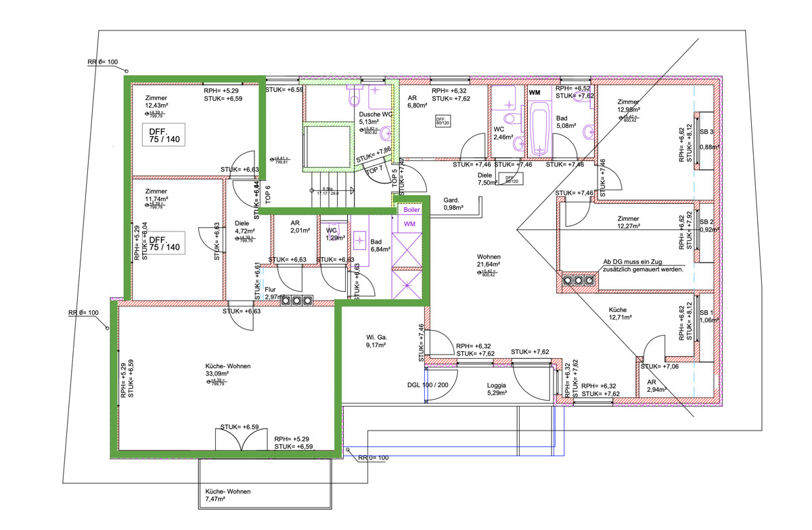Select the triple-flue chimney symbol near Flur

pyautogui.click(x=298, y=299)
